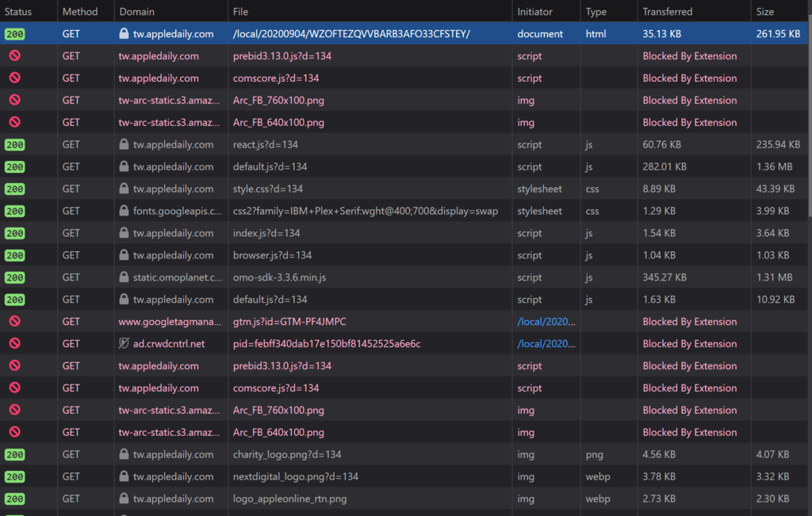Click the png type cell for charity_logo

pyautogui.click(x=594, y=454)
